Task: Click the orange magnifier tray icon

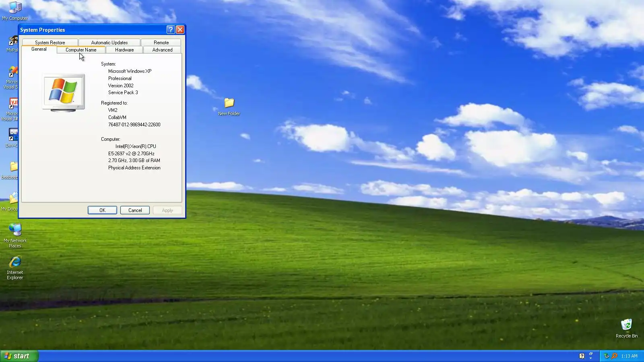Action: pos(614,356)
